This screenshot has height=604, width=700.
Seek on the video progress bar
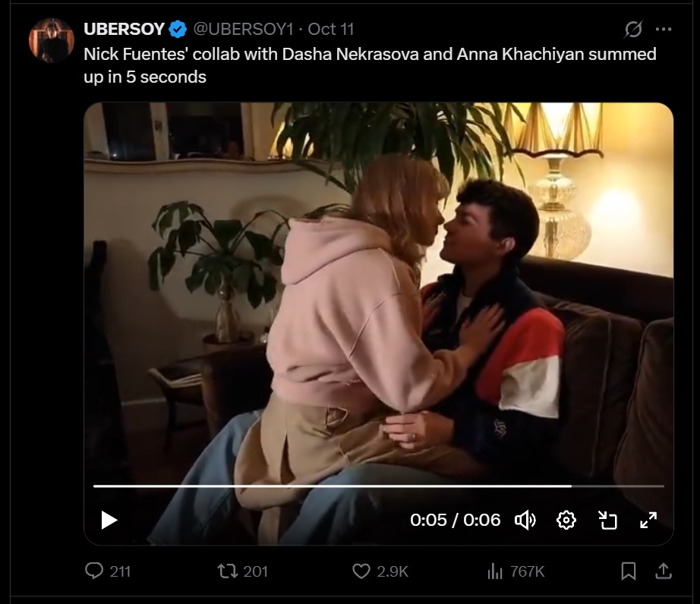tap(379, 486)
